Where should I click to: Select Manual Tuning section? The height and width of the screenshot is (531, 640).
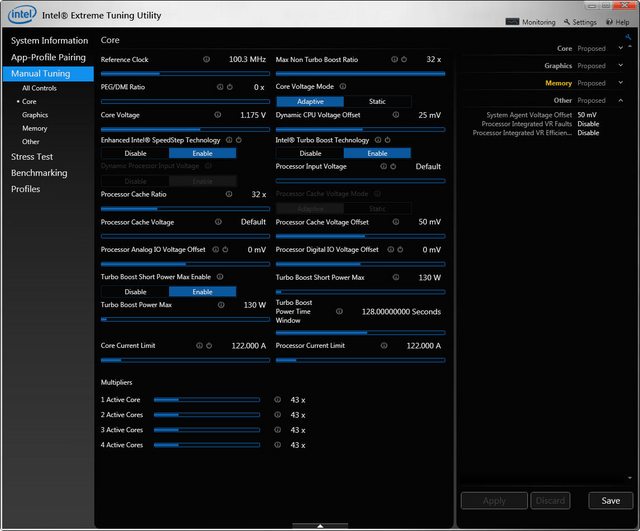point(48,73)
